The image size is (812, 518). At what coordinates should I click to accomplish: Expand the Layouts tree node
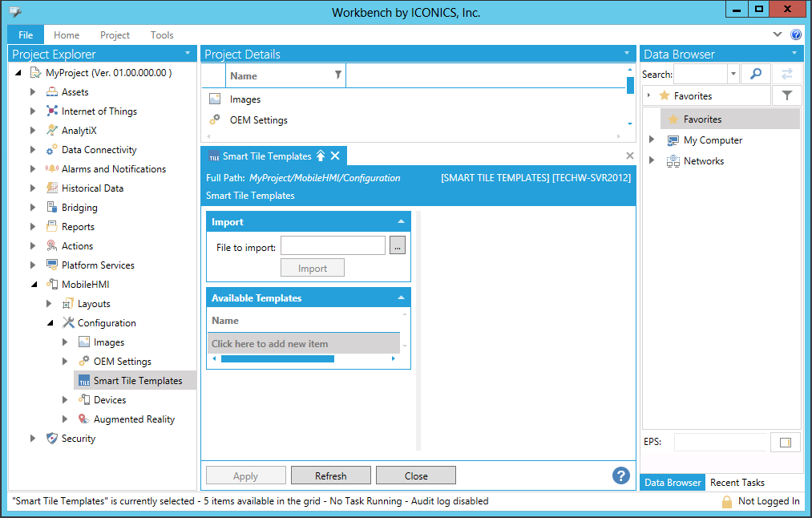coord(49,304)
